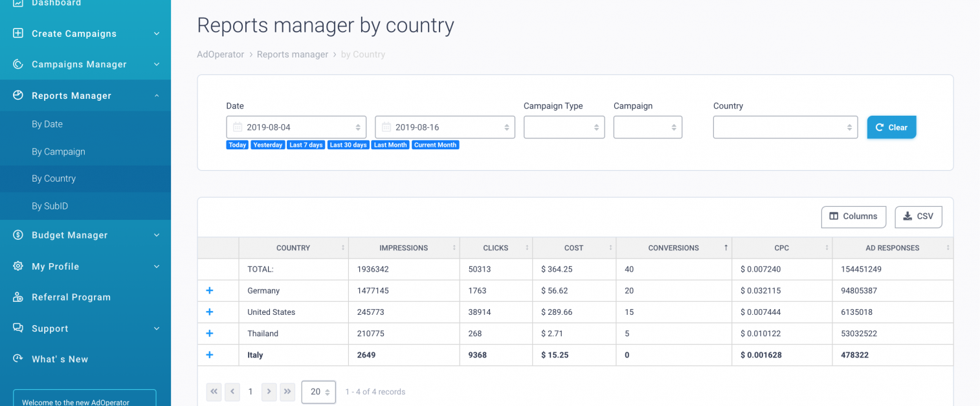Expand the Create Campaigns menu chevron

pos(157,34)
